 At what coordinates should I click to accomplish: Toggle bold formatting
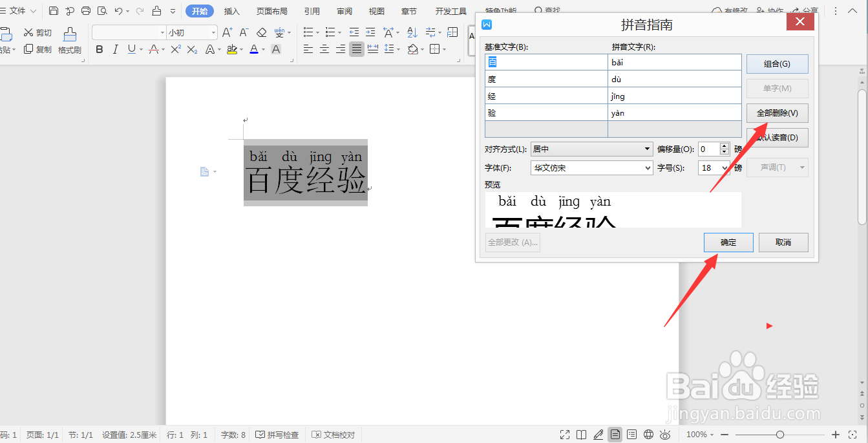(99, 49)
